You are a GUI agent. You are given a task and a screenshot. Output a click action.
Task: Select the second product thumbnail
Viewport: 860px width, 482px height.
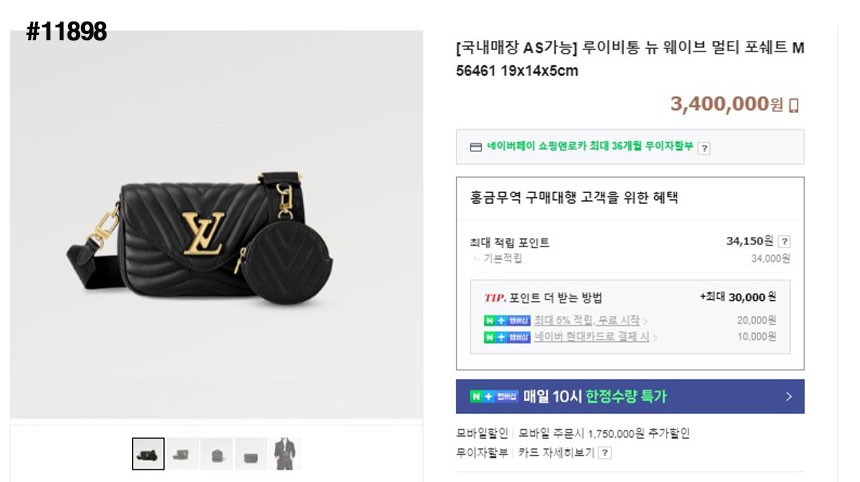(182, 454)
